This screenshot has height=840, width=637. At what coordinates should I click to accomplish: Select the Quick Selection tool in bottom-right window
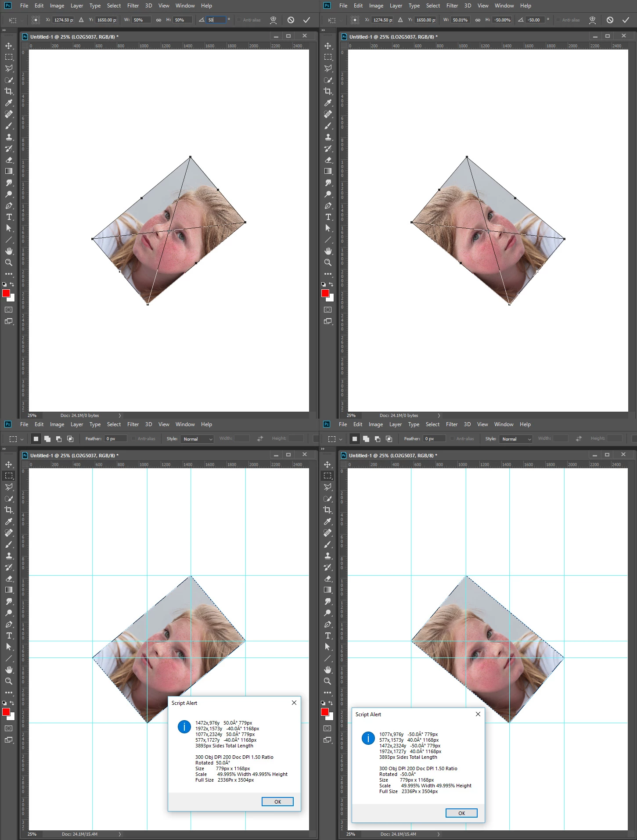[327, 499]
